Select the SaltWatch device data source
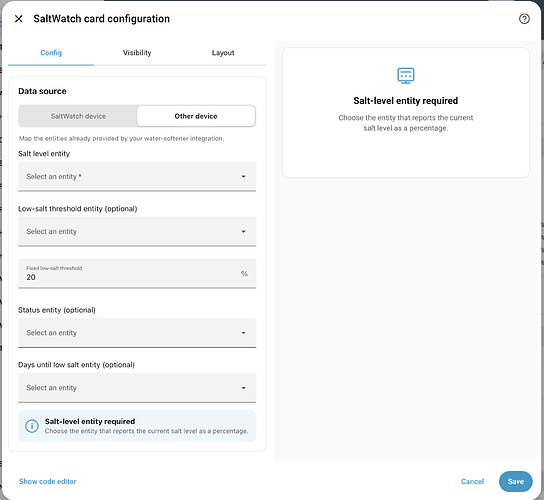Screen dimensions: 544x500 pos(78,116)
